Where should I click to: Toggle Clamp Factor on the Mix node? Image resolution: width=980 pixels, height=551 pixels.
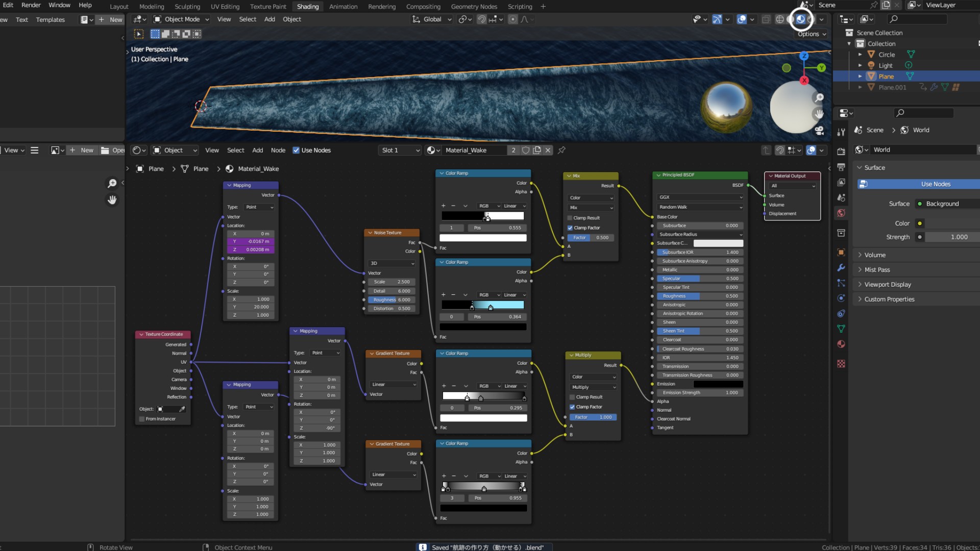point(570,228)
